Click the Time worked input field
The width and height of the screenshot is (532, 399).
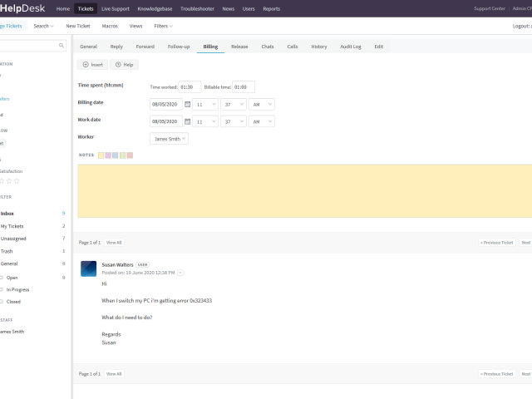point(190,86)
